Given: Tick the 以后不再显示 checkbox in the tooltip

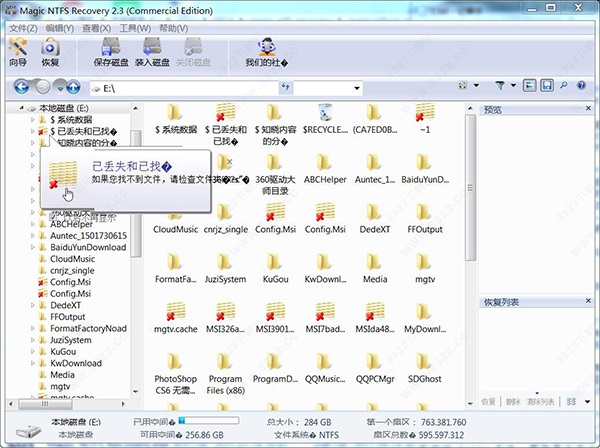Looking at the screenshot, I should pyautogui.click(x=53, y=217).
